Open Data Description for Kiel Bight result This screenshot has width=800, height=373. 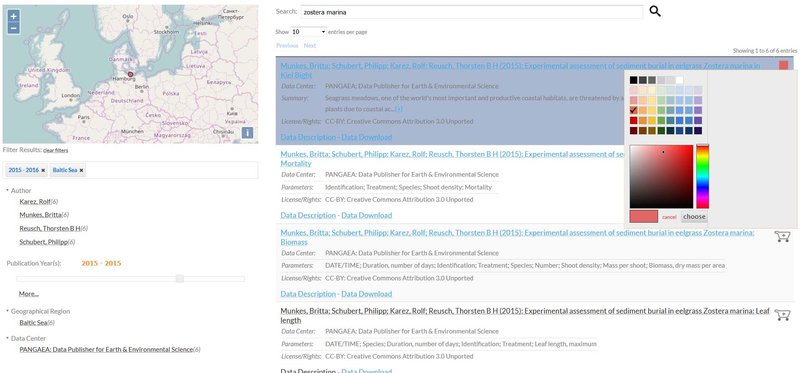tap(308, 137)
